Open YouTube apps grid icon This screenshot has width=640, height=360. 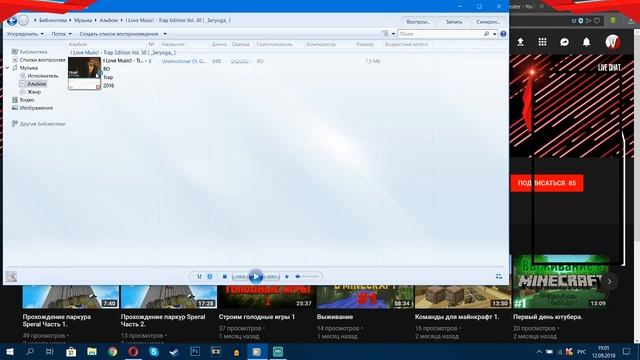(x=542, y=42)
